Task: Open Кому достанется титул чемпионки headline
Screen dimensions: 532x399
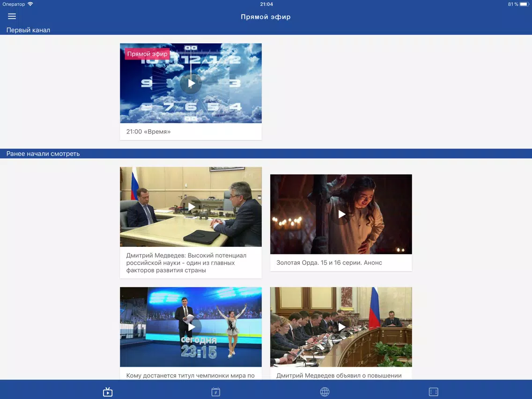Action: pyautogui.click(x=190, y=376)
